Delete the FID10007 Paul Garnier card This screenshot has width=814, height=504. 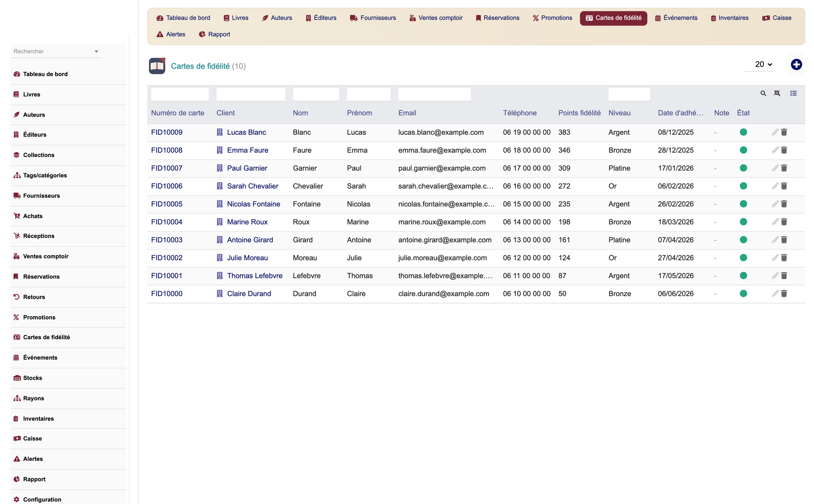[x=784, y=168]
